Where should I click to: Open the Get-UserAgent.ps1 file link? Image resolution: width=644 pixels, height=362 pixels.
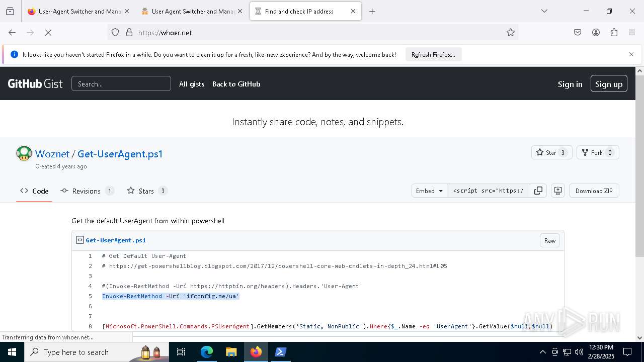[116, 240]
